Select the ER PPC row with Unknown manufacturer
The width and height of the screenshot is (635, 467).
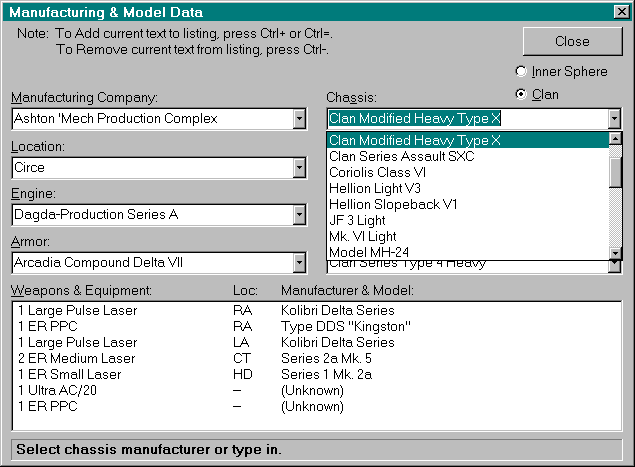(x=317, y=407)
